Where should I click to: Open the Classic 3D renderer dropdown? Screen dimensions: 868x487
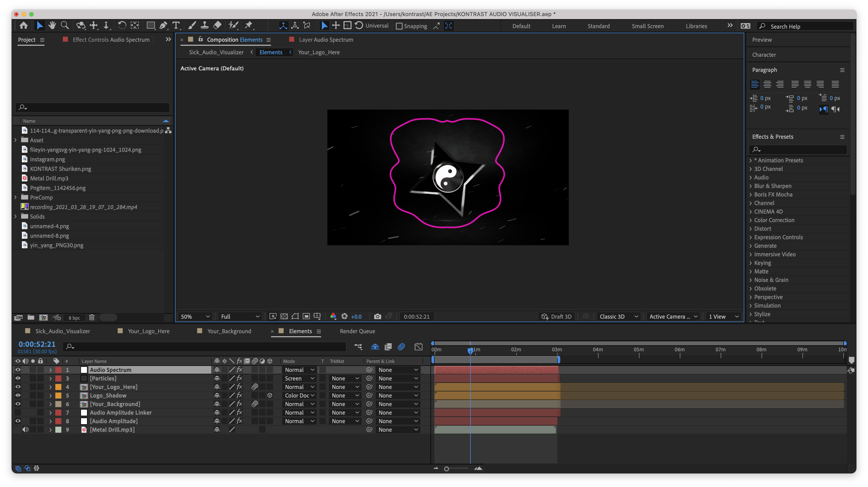pyautogui.click(x=619, y=317)
